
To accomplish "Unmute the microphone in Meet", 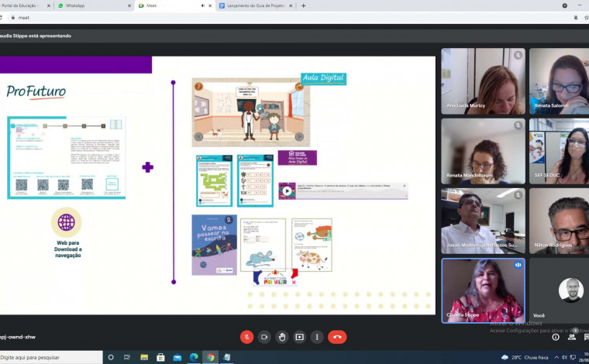I will coord(246,337).
